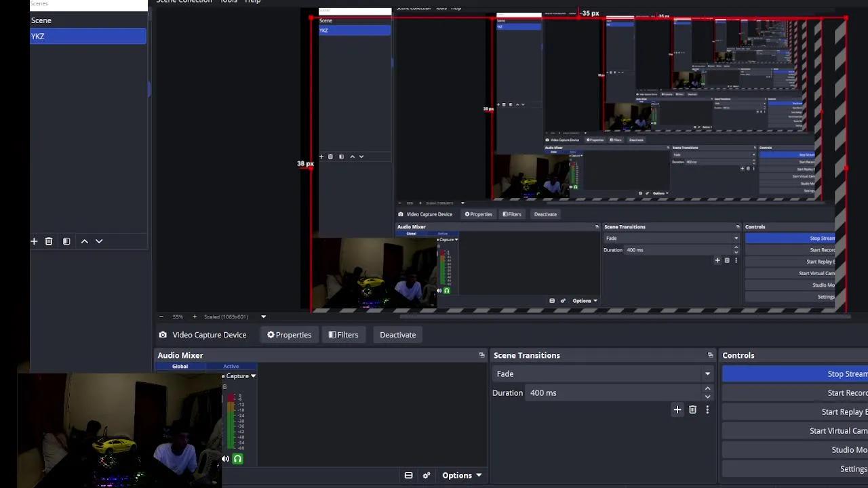Image resolution: width=868 pixels, height=488 pixels.
Task: Add a transition with the plus icon
Action: coord(677,409)
